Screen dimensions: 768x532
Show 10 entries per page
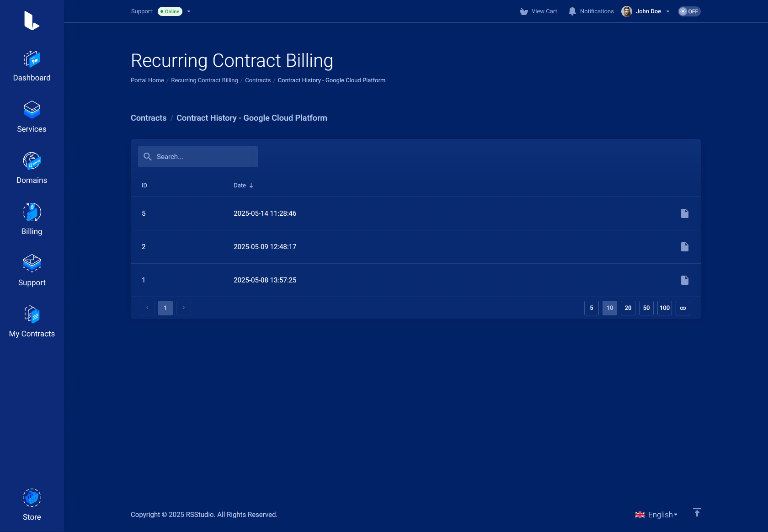(610, 308)
